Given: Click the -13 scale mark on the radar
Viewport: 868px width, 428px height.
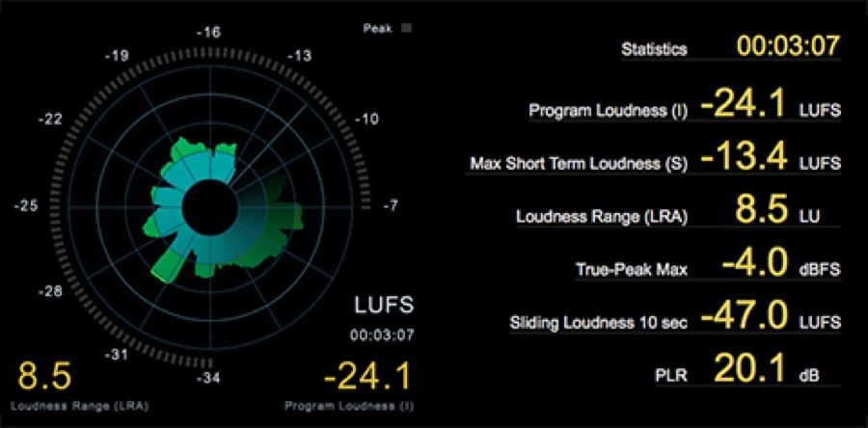Looking at the screenshot, I should [x=300, y=56].
